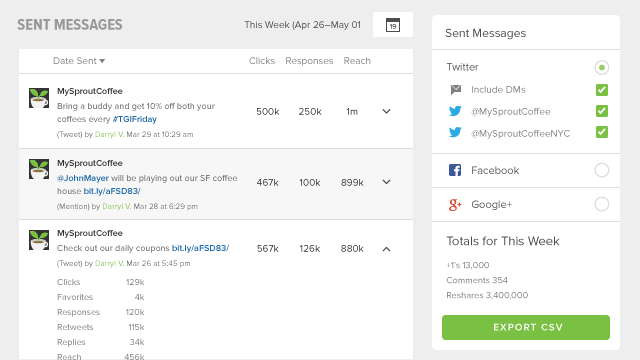This screenshot has height=360, width=640.
Task: Click the Responses 120k detail row
Action: (x=101, y=312)
